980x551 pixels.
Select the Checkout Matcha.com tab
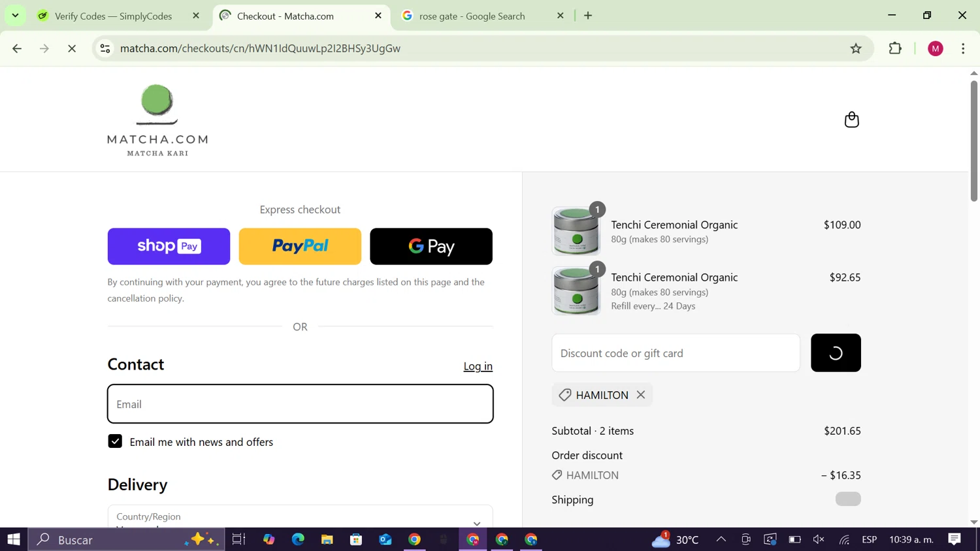pyautogui.click(x=285, y=16)
